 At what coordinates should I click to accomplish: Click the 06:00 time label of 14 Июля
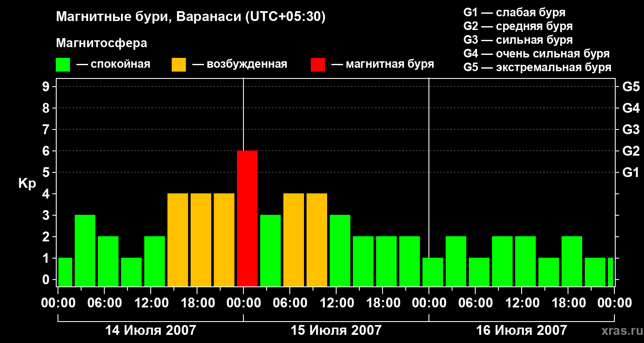pyautogui.click(x=104, y=303)
